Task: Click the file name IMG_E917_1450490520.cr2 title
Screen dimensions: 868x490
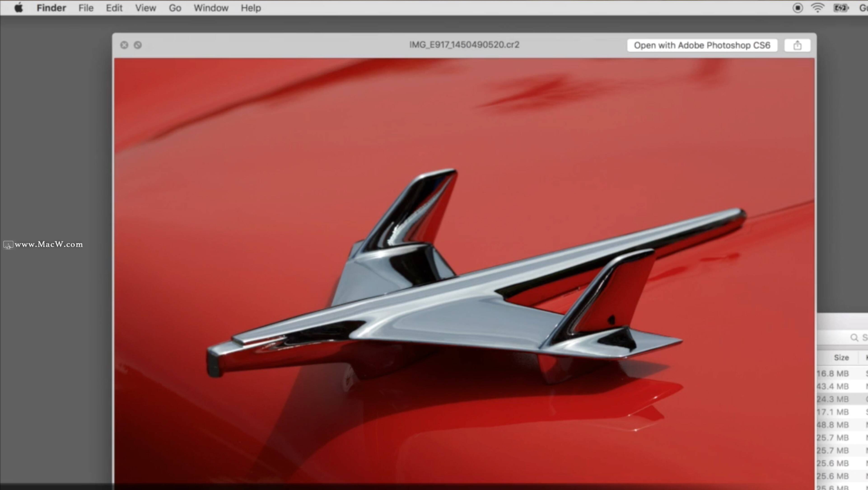Action: (x=464, y=45)
